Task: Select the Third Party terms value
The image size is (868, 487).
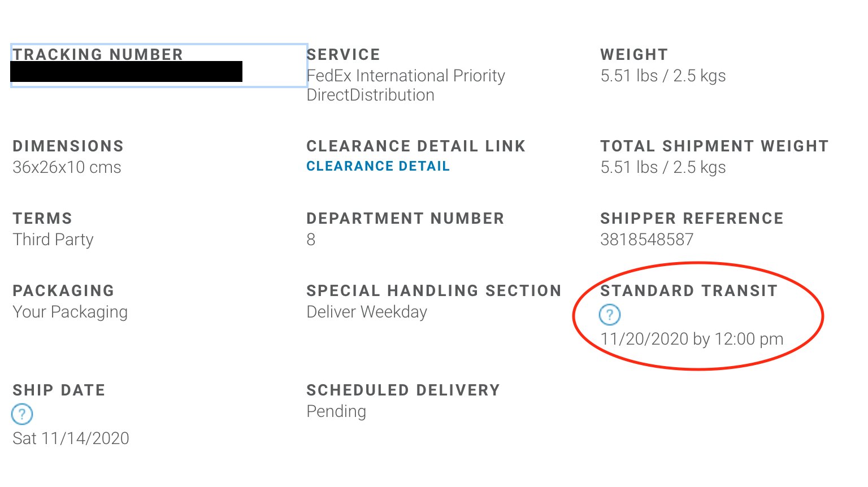Action: [x=53, y=240]
